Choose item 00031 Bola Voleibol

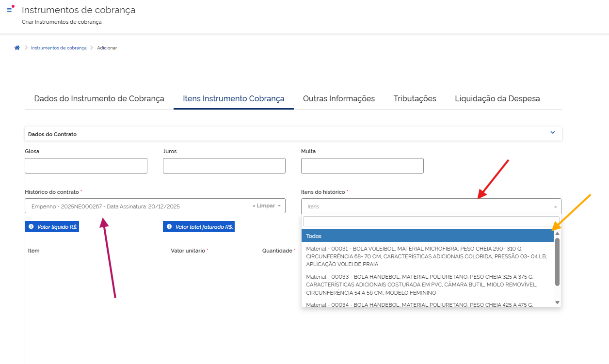[x=427, y=256]
